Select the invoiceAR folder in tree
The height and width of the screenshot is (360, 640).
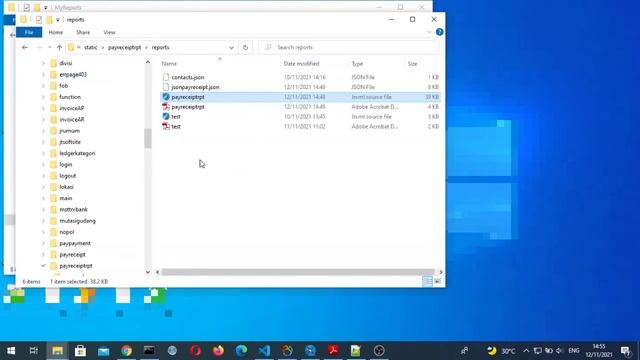click(x=71, y=120)
